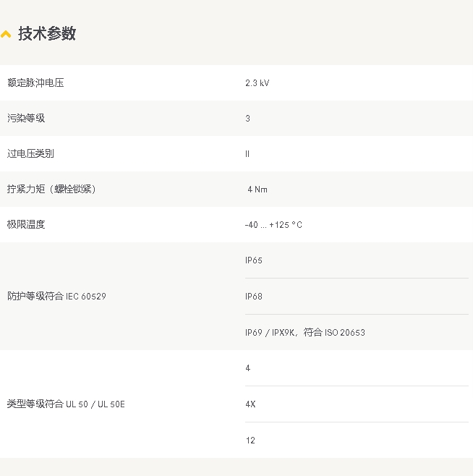Click the UL type rating 12 entry
The image size is (473, 476).
pyautogui.click(x=250, y=441)
